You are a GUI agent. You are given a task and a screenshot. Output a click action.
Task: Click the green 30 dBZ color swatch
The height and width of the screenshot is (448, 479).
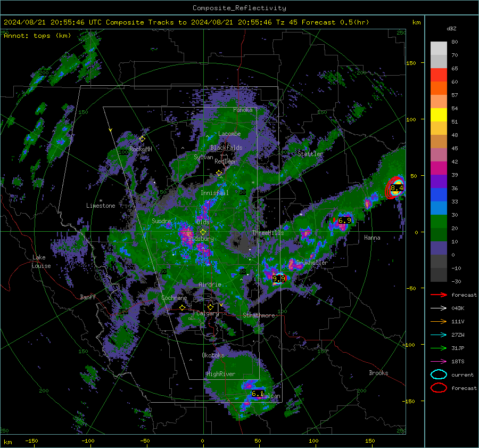point(439,221)
